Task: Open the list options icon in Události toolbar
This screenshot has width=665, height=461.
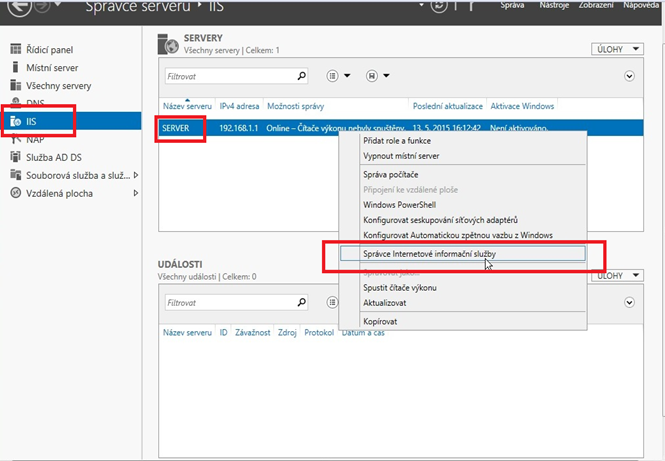Action: (x=332, y=302)
